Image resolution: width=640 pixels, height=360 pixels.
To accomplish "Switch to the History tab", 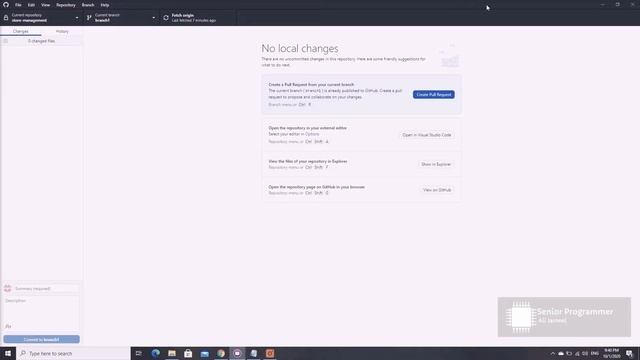I will 62,31.
